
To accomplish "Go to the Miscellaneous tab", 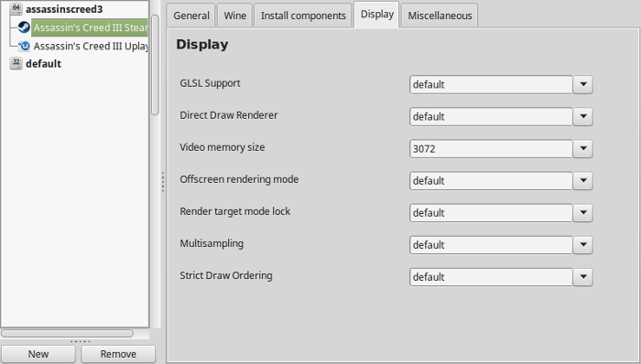I will (x=440, y=16).
